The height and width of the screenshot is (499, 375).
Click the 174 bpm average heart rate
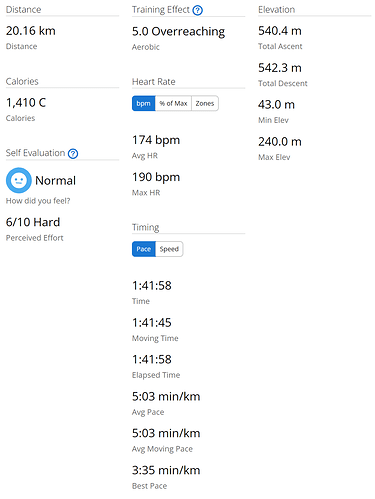click(x=156, y=140)
